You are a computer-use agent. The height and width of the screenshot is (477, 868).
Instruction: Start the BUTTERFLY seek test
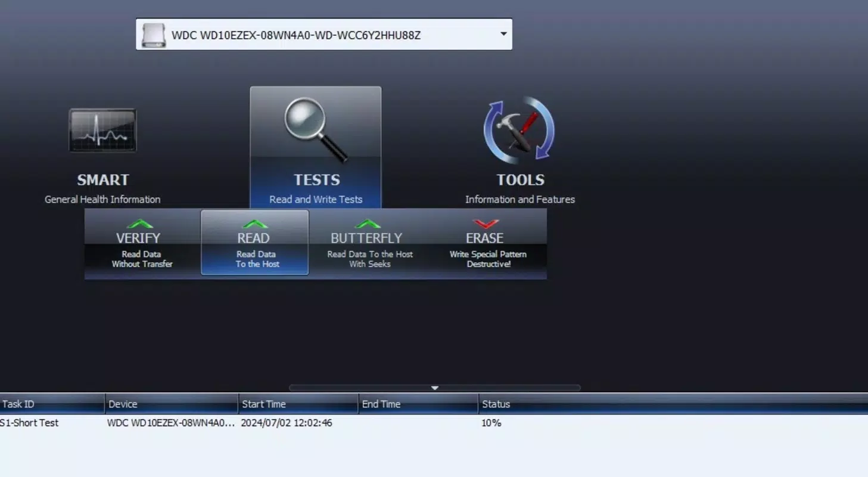[369, 243]
